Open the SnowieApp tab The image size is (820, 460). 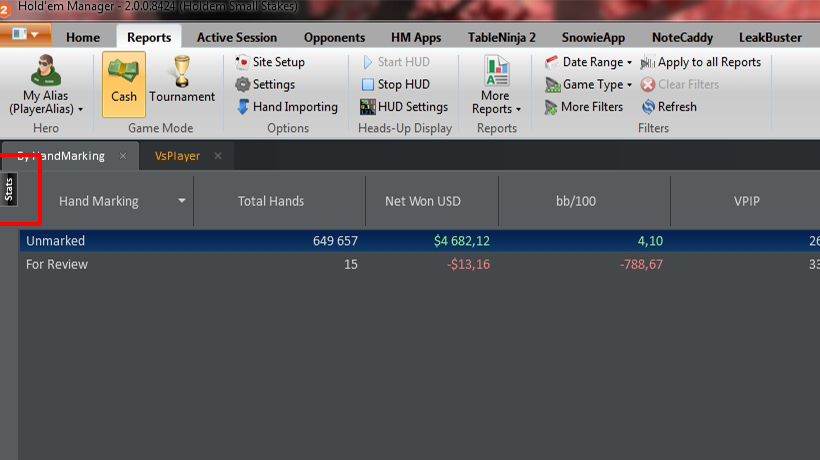pos(594,38)
